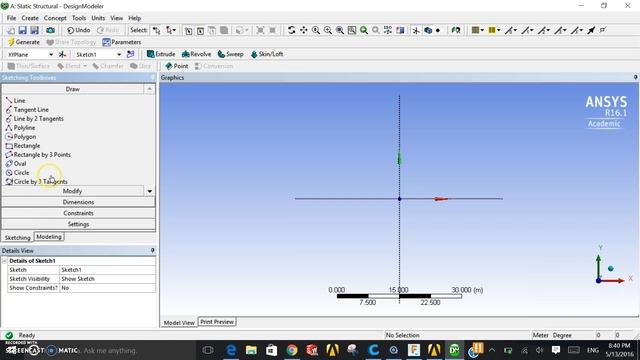
Task: Click the Image Capture camera icon
Action: click(50, 30)
